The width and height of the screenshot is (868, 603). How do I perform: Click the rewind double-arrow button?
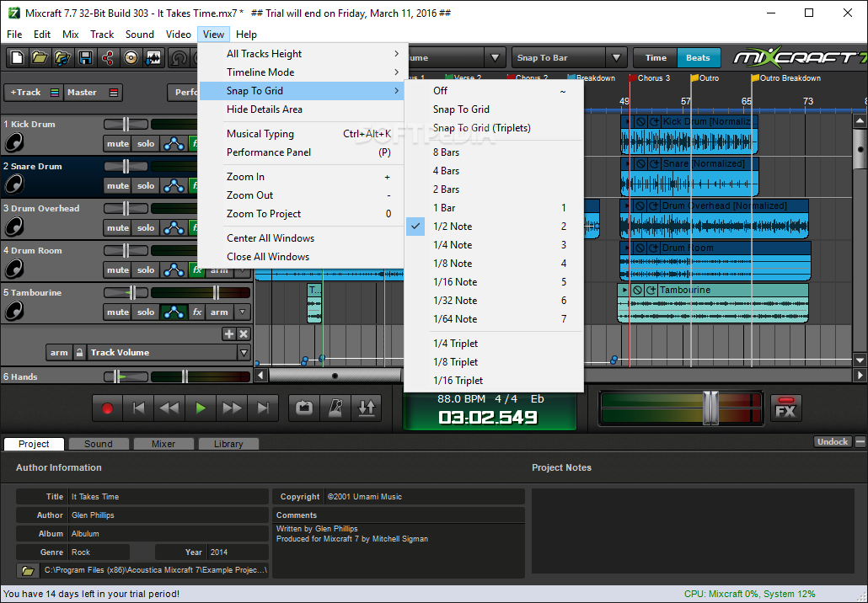169,408
